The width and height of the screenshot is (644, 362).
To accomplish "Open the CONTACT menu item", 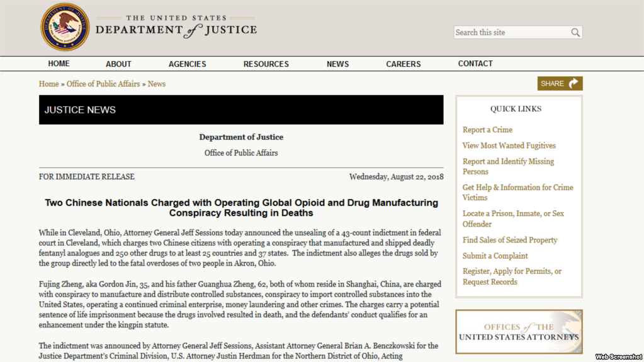I will click(475, 64).
